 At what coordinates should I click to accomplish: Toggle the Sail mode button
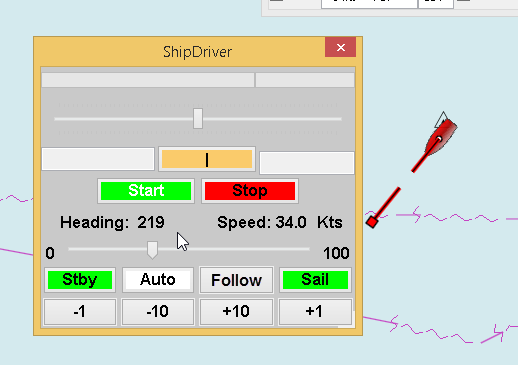tap(315, 280)
